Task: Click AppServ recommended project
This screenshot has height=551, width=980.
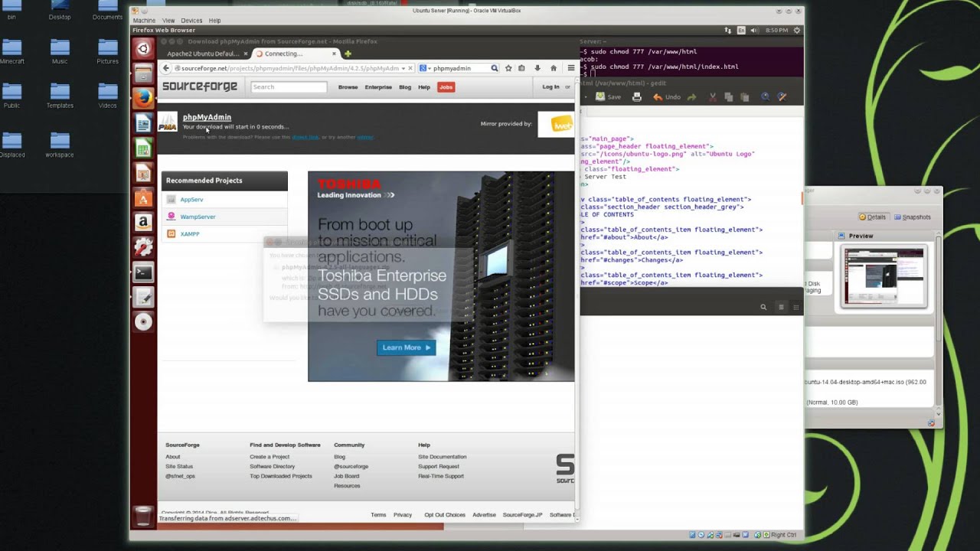Action: [191, 200]
